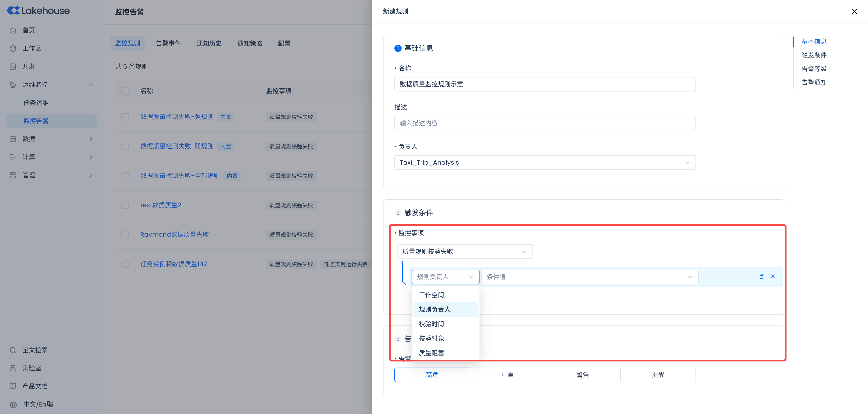Image resolution: width=868 pixels, height=414 pixels.
Task: Toggle the select-all checkbox in table header
Action: (125, 91)
